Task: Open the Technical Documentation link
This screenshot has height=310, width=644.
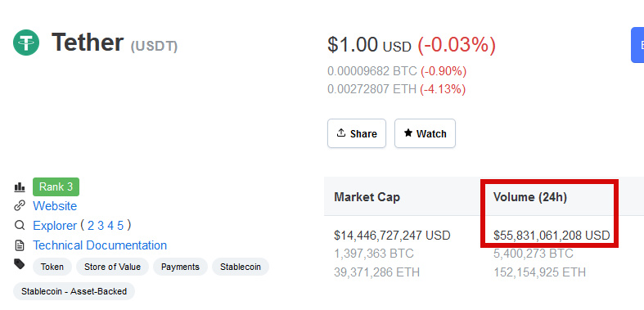Action: [x=100, y=245]
